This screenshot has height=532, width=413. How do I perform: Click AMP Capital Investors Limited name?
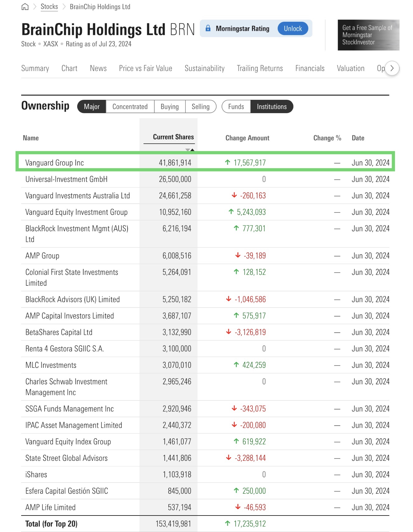coord(70,316)
